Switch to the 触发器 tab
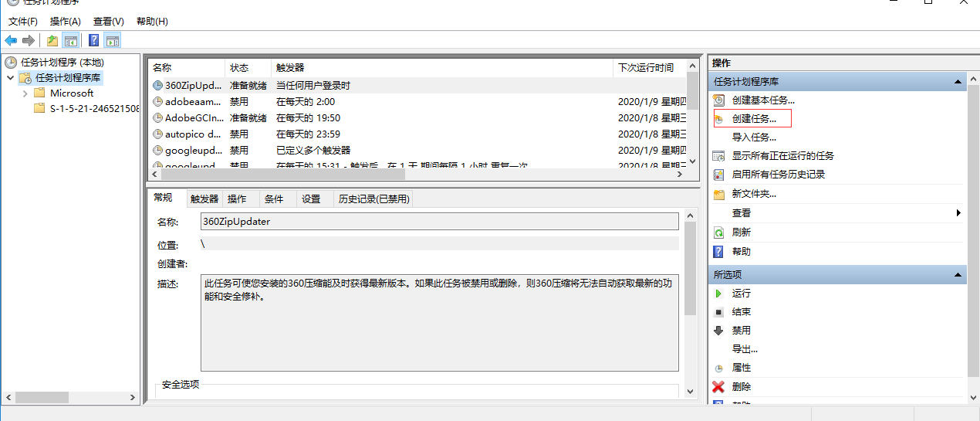980x421 pixels. click(x=204, y=199)
